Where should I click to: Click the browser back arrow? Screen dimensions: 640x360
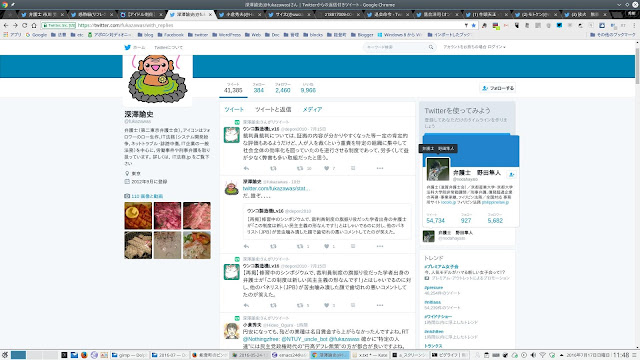6,25
